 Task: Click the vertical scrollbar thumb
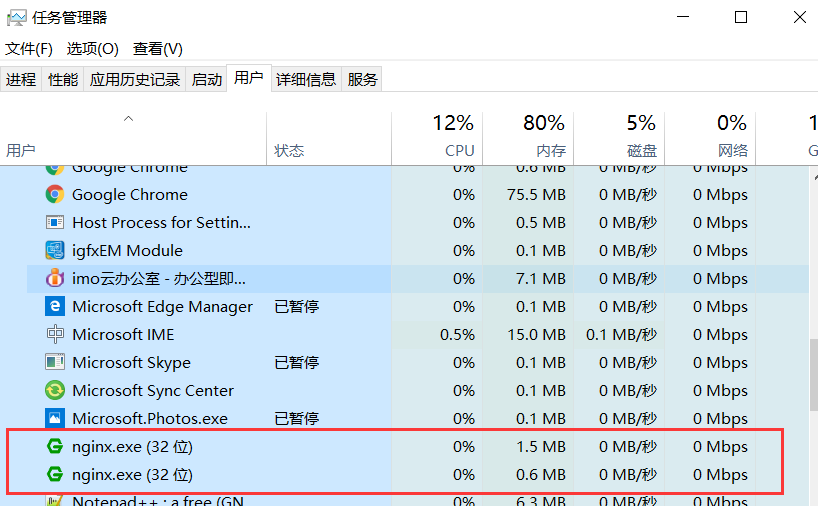[x=813, y=375]
